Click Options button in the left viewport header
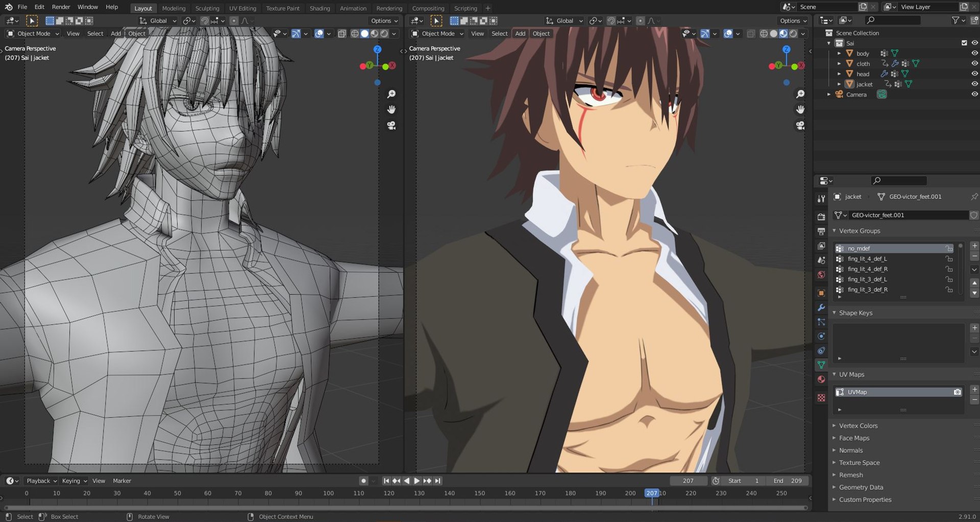 pyautogui.click(x=384, y=21)
